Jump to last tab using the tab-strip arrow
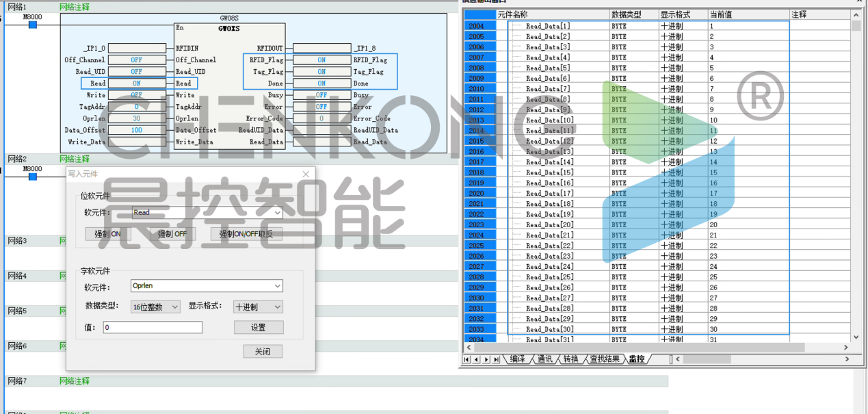The width and height of the screenshot is (868, 414). click(496, 359)
